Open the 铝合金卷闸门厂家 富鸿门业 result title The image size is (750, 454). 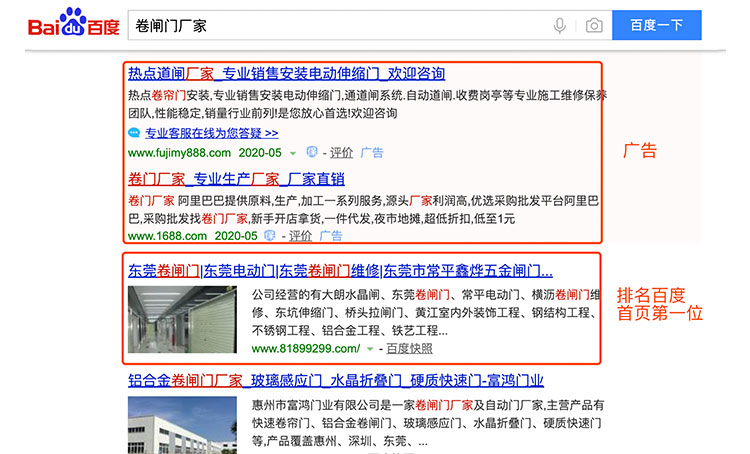[x=335, y=380]
